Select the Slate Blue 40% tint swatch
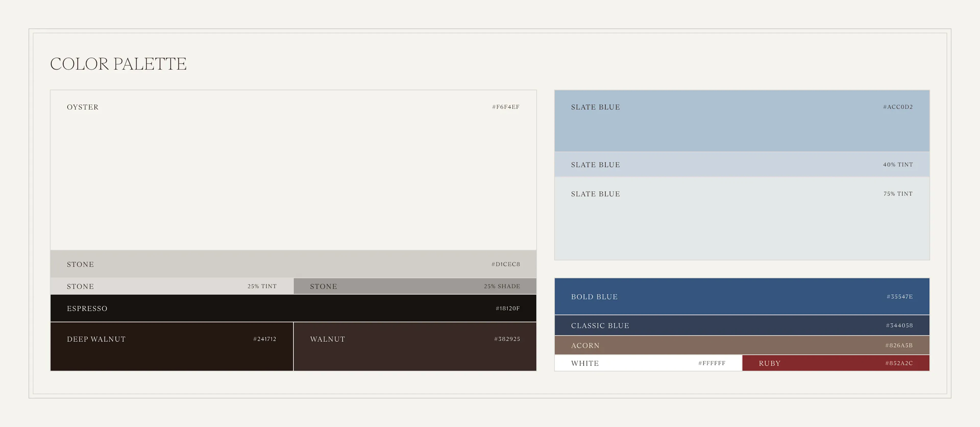 tap(742, 164)
